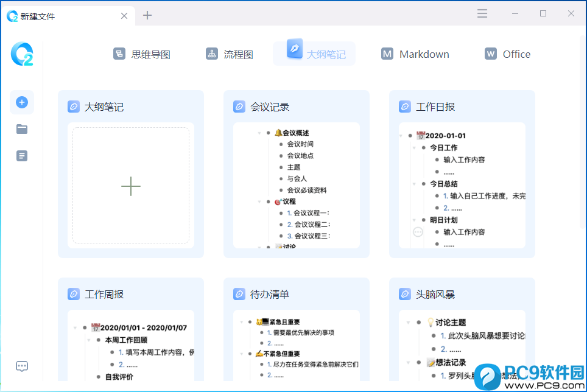Viewport: 587px width, 392px height.
Task: Collapse the 不紧急但重要 node arrow
Action: point(242,354)
